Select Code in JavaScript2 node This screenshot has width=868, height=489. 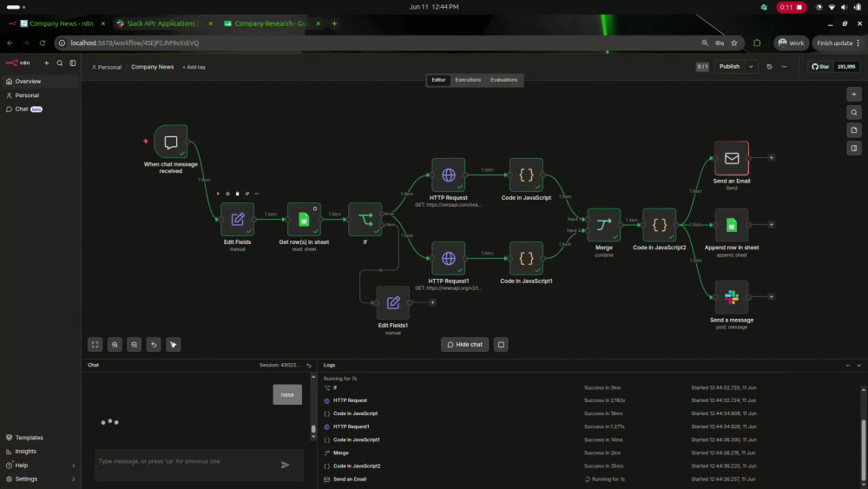click(x=660, y=225)
